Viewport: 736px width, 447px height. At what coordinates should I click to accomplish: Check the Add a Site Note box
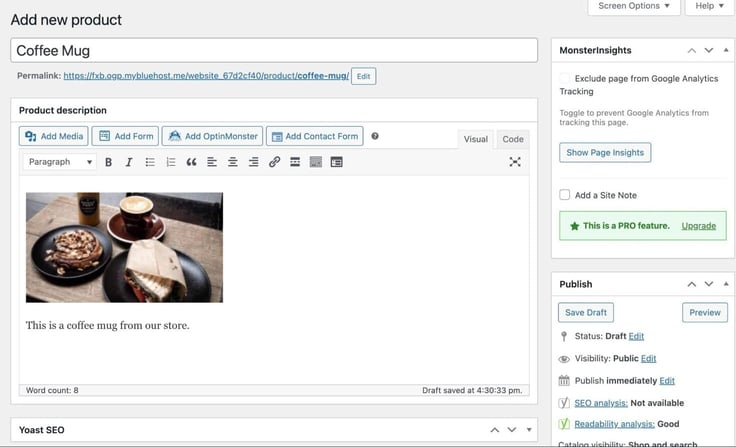tap(565, 195)
